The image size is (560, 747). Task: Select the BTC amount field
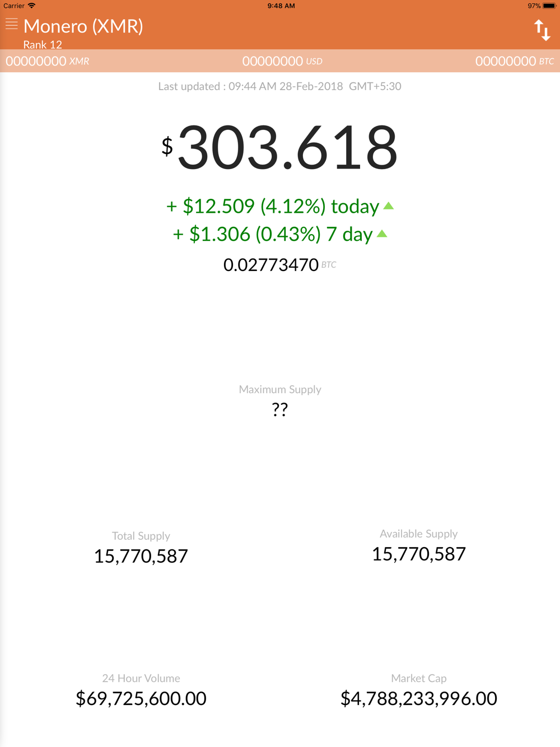(514, 61)
